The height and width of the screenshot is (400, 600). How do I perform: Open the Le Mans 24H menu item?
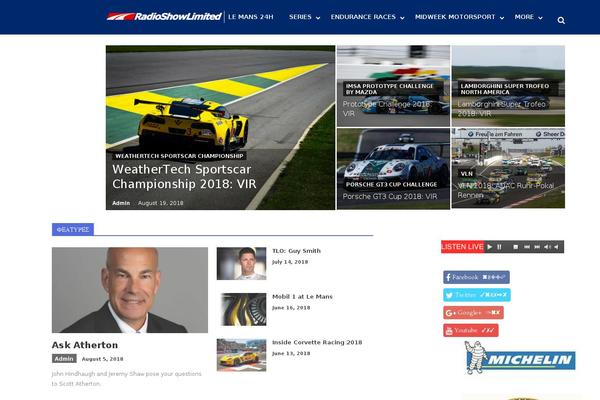coord(251,17)
